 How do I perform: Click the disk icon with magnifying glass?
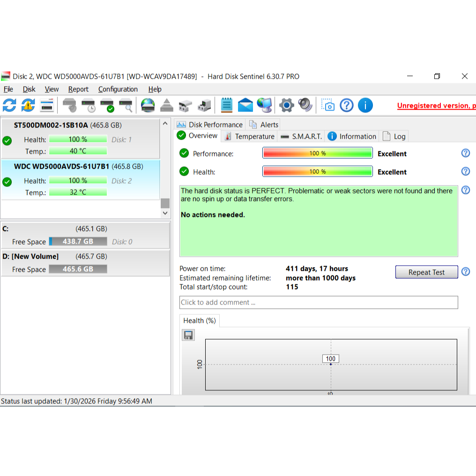tap(126, 105)
